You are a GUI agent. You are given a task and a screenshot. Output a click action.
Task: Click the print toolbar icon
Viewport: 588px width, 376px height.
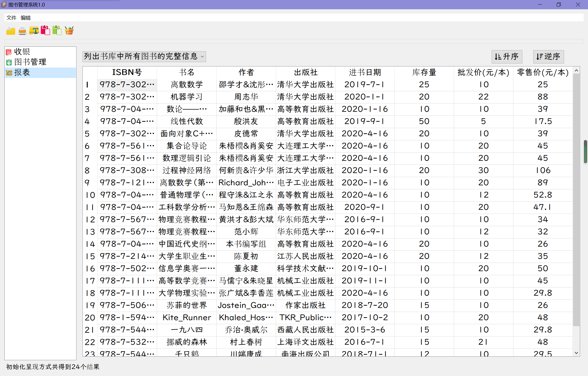tap(22, 31)
